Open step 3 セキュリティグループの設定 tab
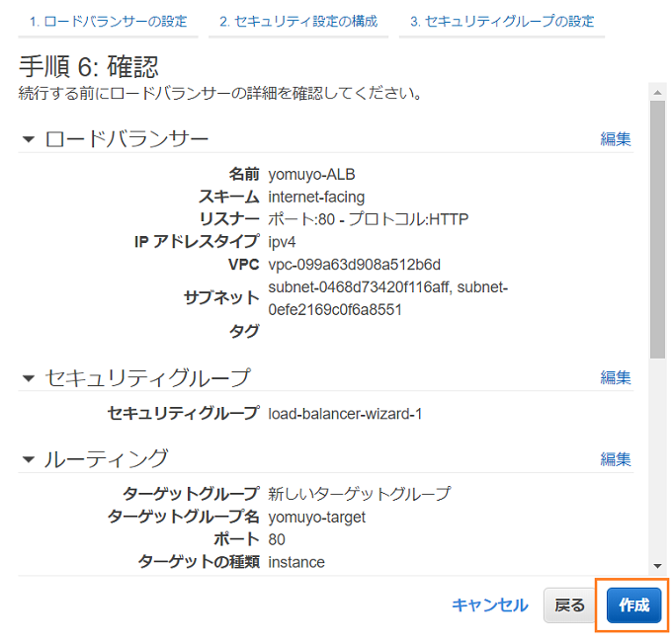Screen dimensions: 672x643 [502, 22]
